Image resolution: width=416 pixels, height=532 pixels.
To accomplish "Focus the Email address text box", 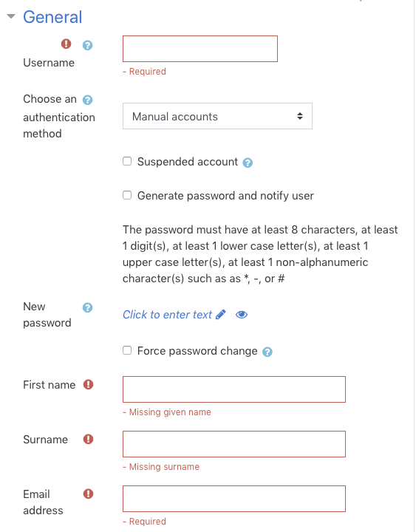I will coord(234,499).
